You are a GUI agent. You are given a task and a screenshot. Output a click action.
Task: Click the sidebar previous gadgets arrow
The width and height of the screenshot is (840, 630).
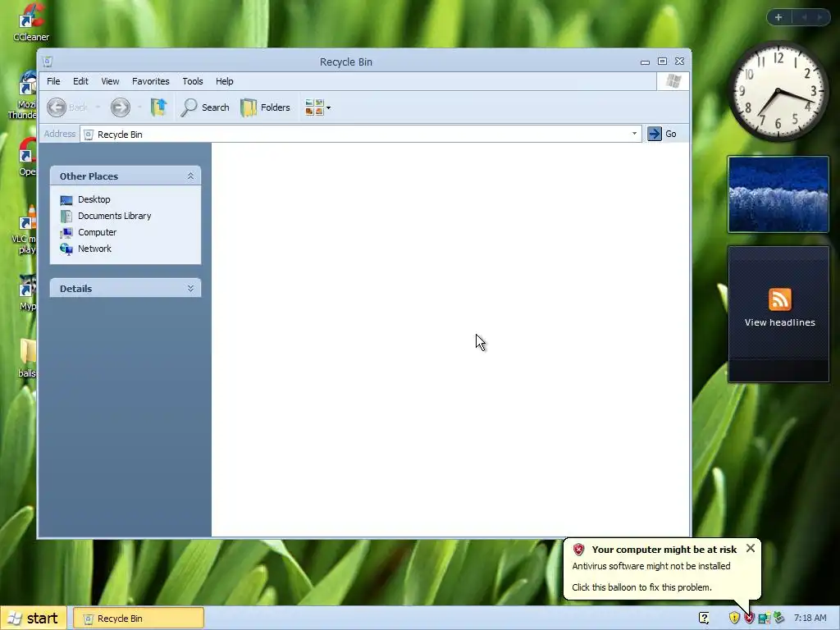(x=804, y=17)
